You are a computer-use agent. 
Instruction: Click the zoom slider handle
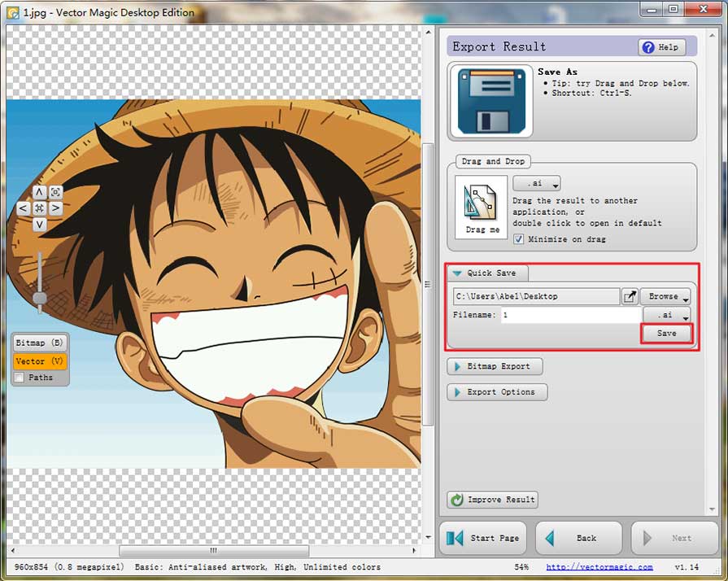tap(39, 299)
